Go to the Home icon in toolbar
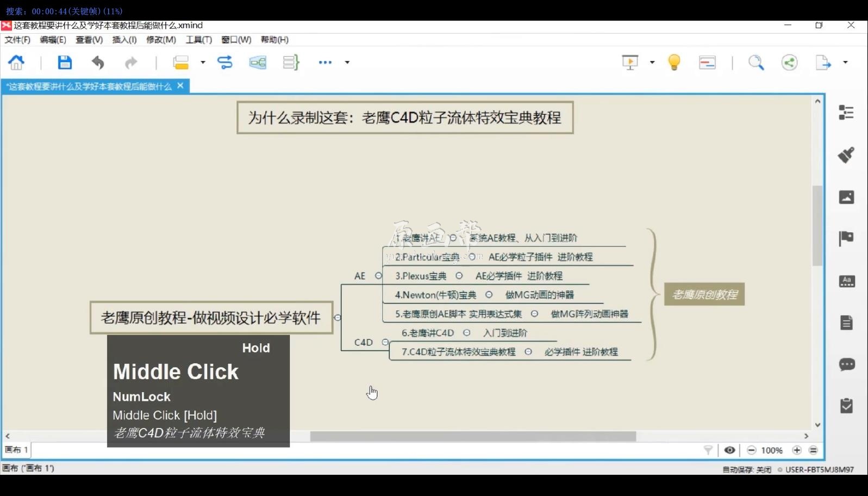Screen dimensions: 868x496 pyautogui.click(x=16, y=63)
